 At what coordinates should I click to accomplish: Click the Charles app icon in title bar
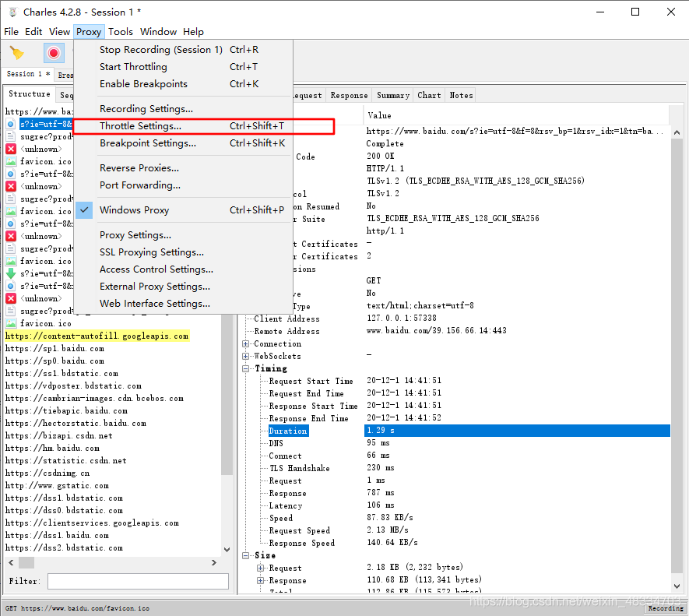point(13,12)
